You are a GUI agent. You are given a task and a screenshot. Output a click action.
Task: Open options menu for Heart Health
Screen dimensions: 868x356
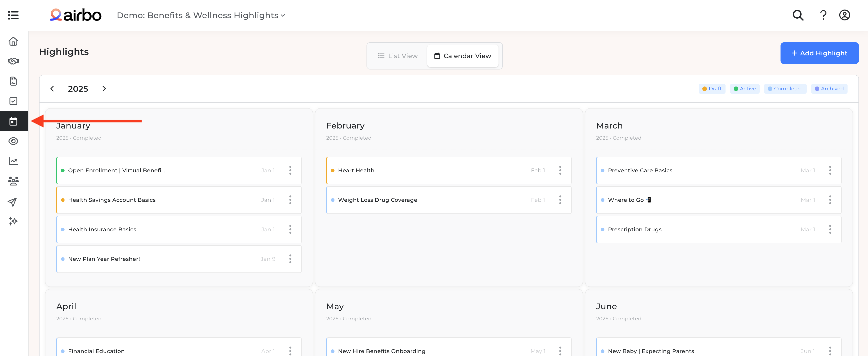[x=560, y=171]
